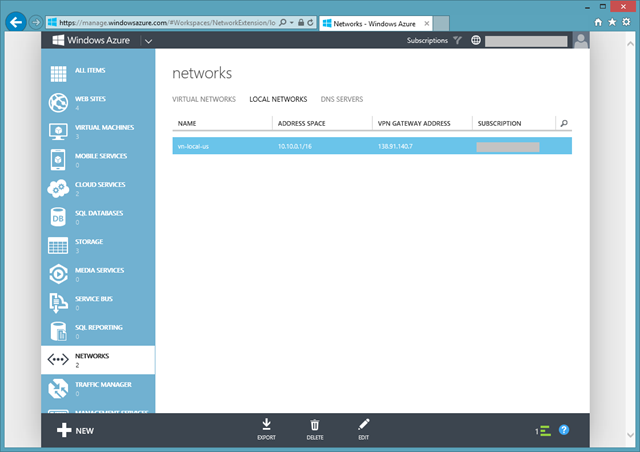Select the Service Bus icon
This screenshot has width=640, height=452.
coord(58,303)
